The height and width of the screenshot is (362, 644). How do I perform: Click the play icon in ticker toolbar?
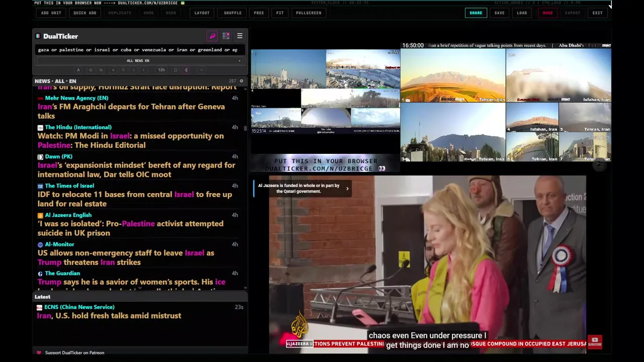[x=113, y=70]
